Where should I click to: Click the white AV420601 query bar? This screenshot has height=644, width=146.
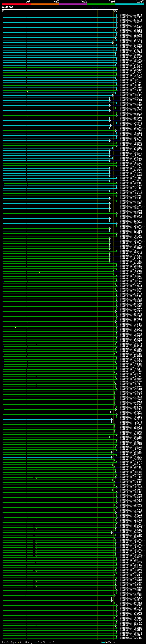point(60,9)
